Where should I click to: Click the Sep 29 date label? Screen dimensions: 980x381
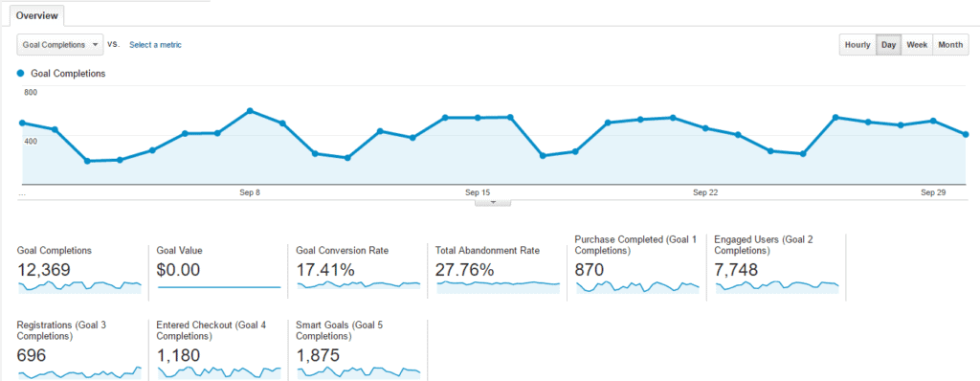click(933, 192)
